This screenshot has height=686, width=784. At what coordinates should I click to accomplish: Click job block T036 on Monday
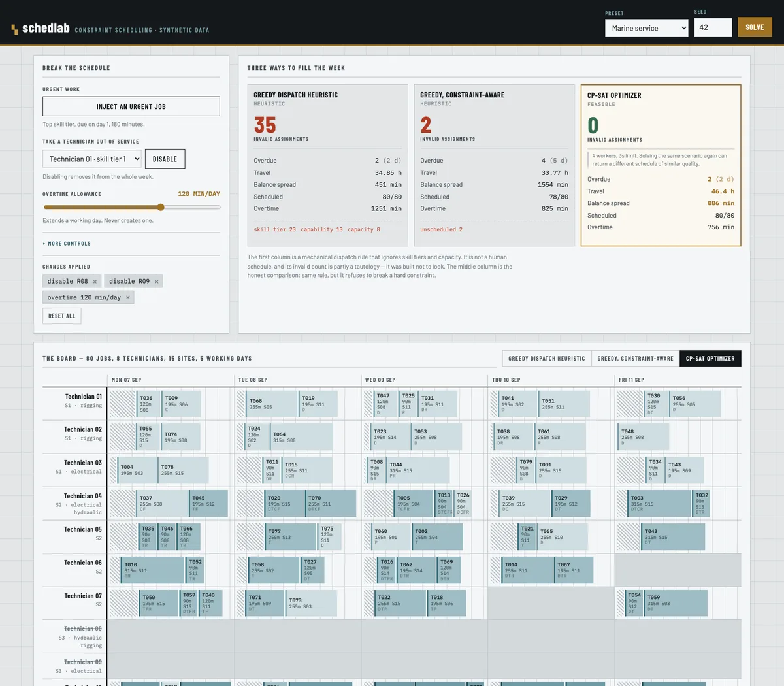click(x=148, y=404)
